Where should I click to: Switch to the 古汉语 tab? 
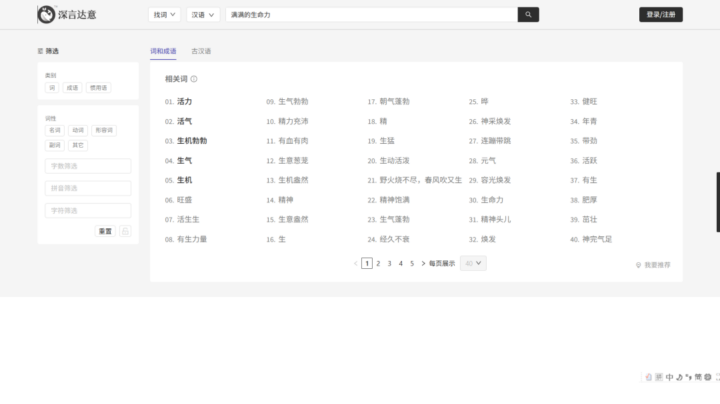point(201,51)
